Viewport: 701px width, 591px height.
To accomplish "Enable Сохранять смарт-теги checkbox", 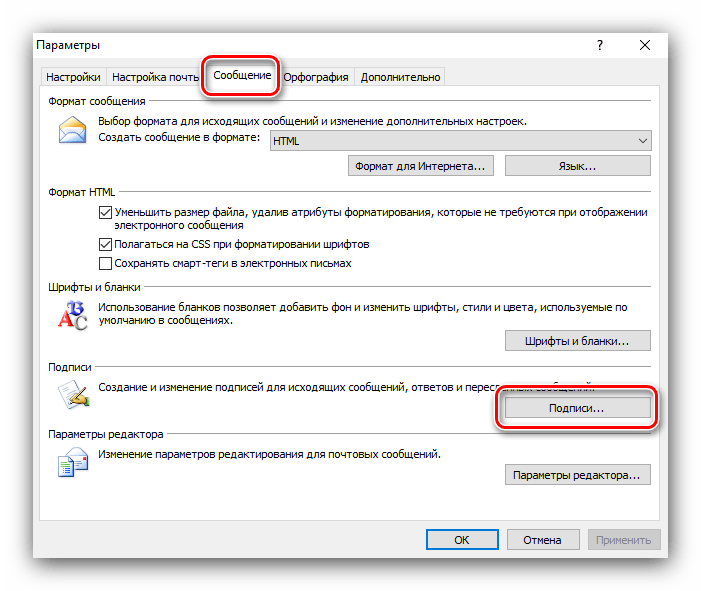I will [106, 263].
